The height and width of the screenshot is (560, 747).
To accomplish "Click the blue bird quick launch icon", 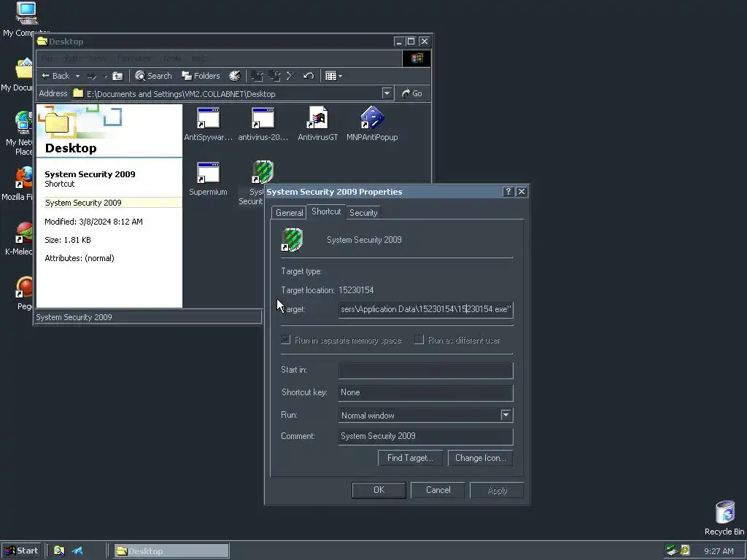I will click(x=77, y=551).
